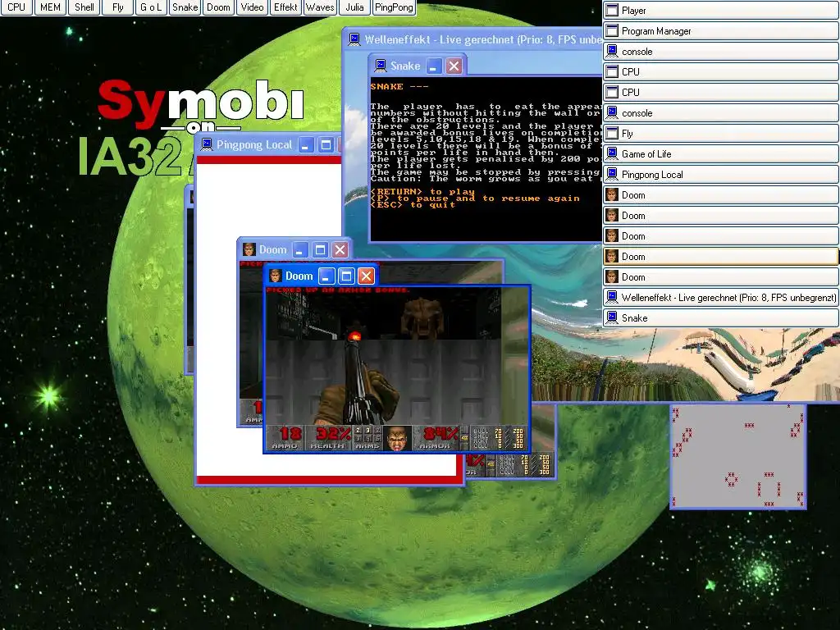This screenshot has height=630, width=840.
Task: Focus the Pingpong Local white play area
Action: [268, 320]
